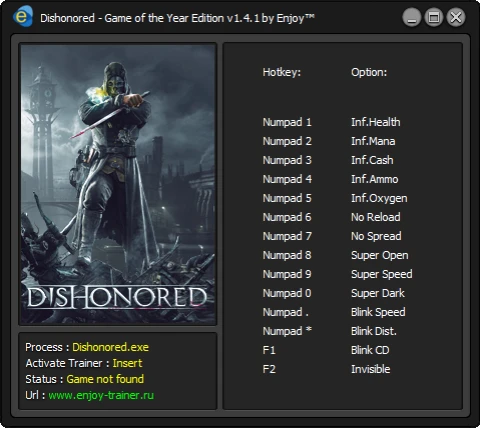Image resolution: width=480 pixels, height=428 pixels.
Task: Open the www.enjoy-trainer.ru link
Action: point(101,395)
